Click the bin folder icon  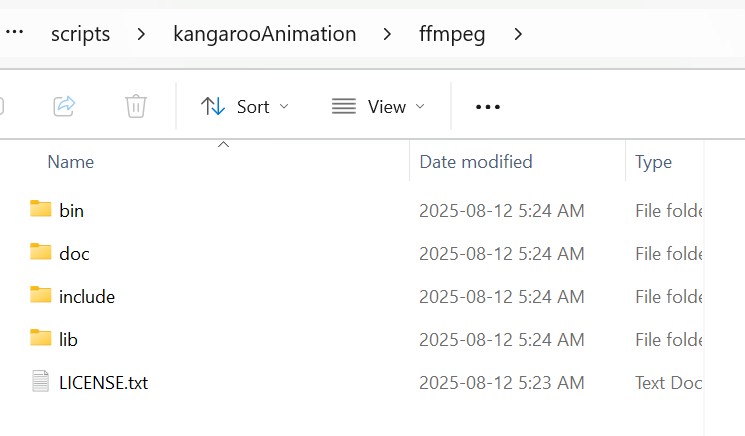(40, 209)
